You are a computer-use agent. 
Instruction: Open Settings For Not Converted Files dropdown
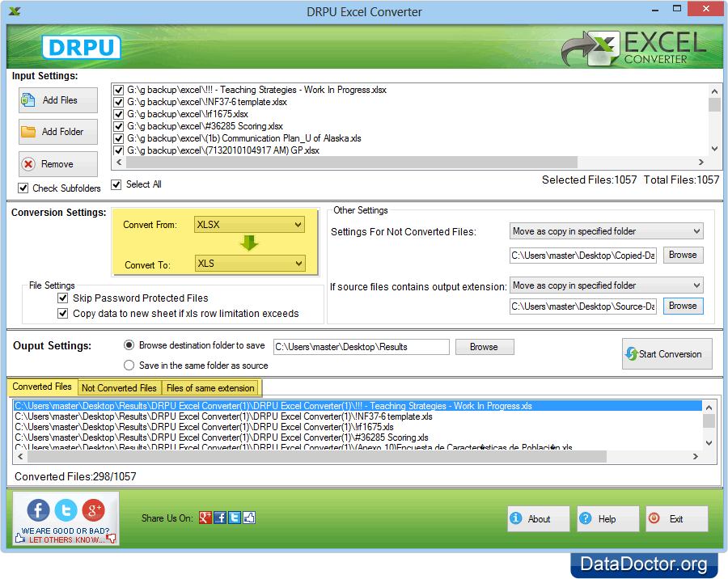(x=607, y=231)
